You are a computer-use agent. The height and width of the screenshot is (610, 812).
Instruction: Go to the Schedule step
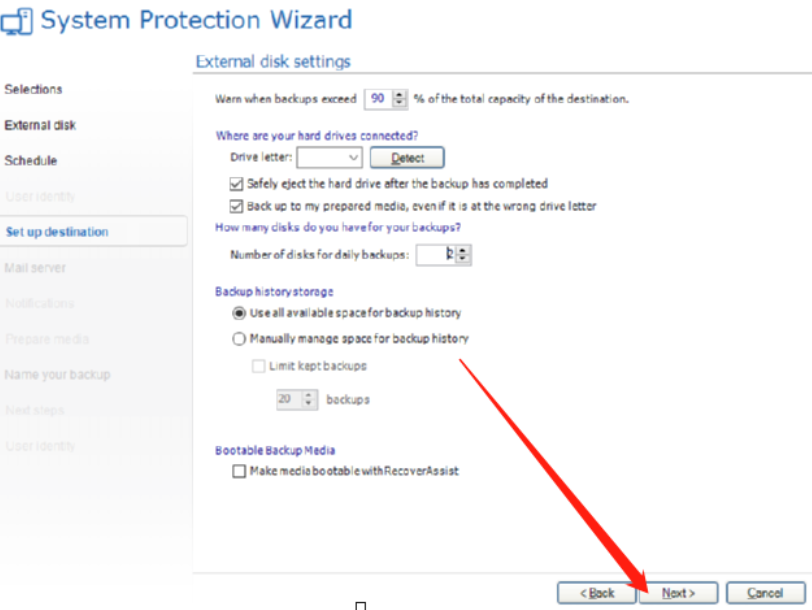31,161
